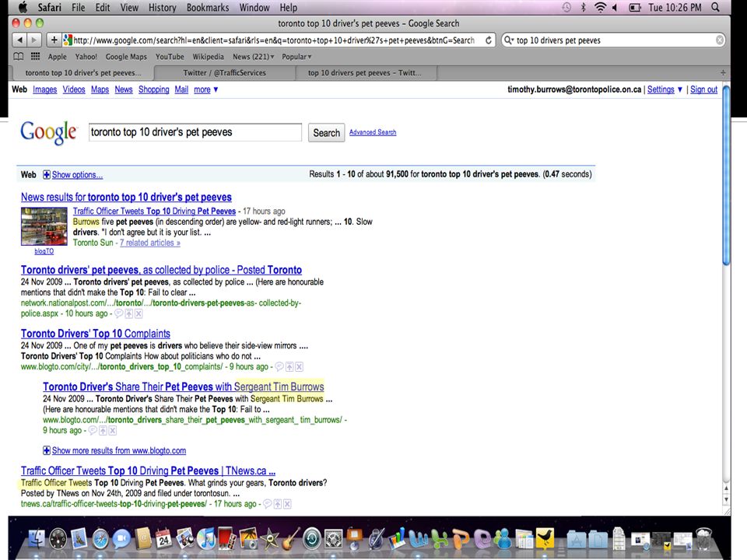747x560 pixels.
Task: Click Safari compass icon in Dock
Action: point(100,539)
